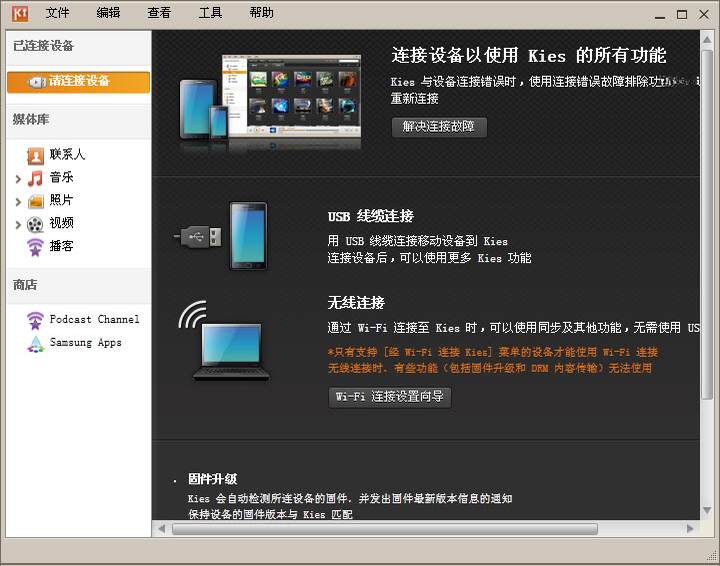The width and height of the screenshot is (720, 566).
Task: Expand the 音乐 tree node
Action: (x=18, y=179)
